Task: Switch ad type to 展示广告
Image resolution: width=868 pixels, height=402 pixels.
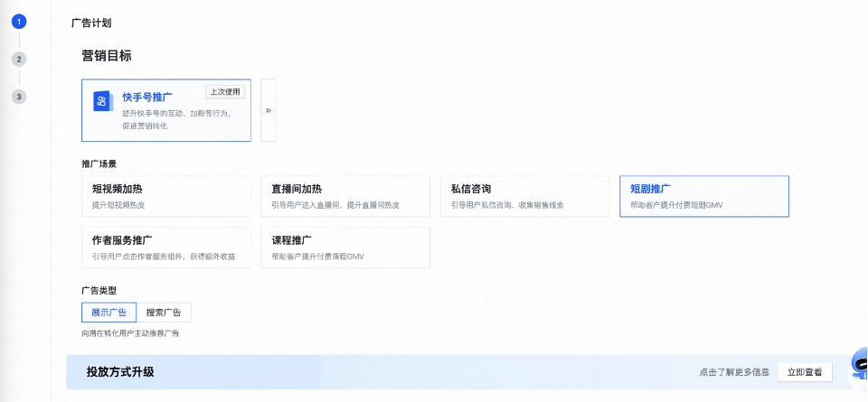Action: (x=109, y=313)
